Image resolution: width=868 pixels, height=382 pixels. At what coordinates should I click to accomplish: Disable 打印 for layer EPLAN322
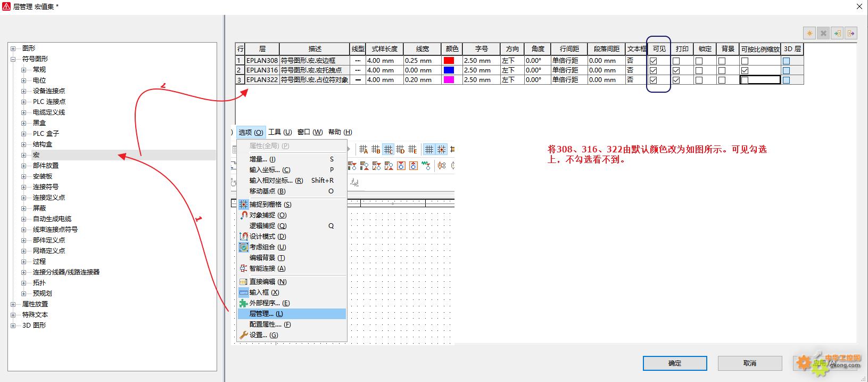click(x=676, y=80)
